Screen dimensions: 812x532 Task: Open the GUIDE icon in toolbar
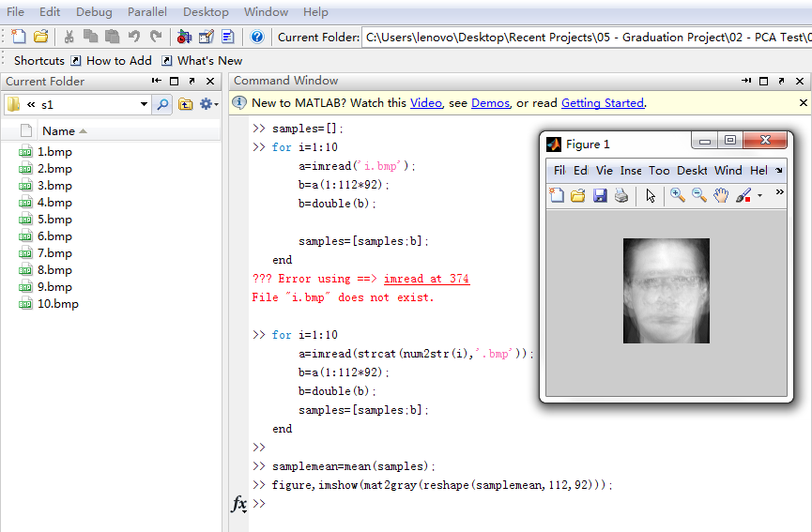point(206,37)
